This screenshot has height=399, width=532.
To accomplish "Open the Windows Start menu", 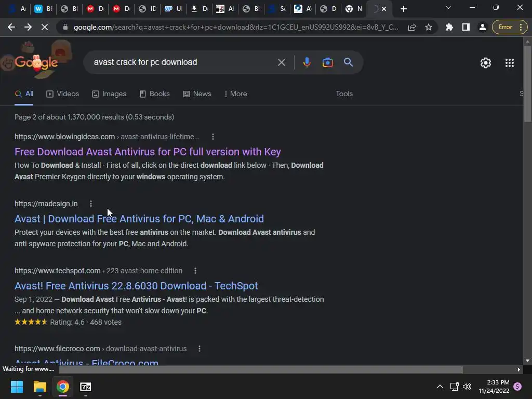I will (17, 387).
